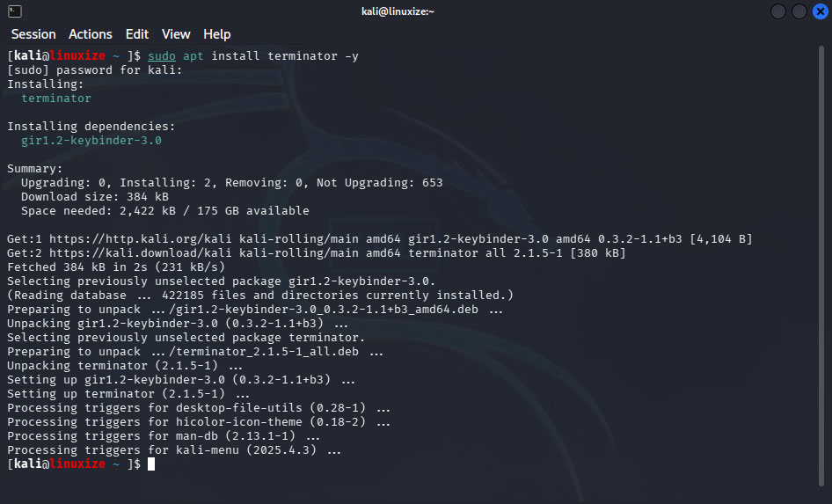Click 'Processing triggers for hicolor-icon-theme' line
Image resolution: width=832 pixels, height=504 pixels.
199,422
